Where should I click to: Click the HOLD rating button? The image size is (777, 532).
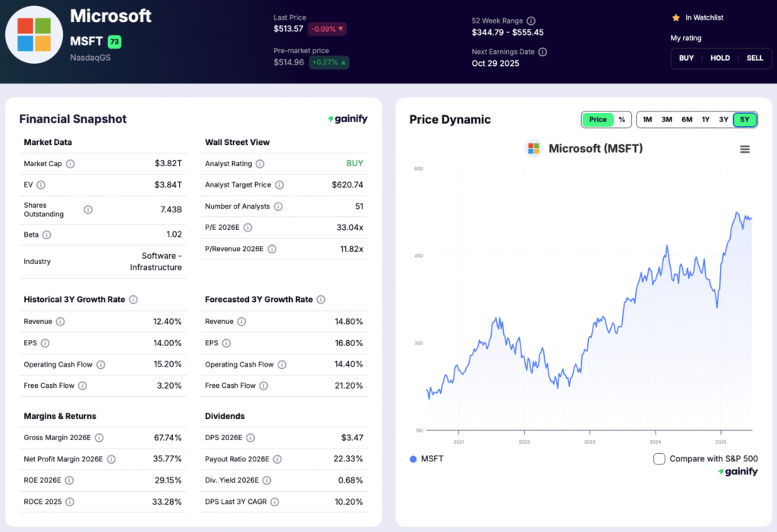tap(719, 58)
